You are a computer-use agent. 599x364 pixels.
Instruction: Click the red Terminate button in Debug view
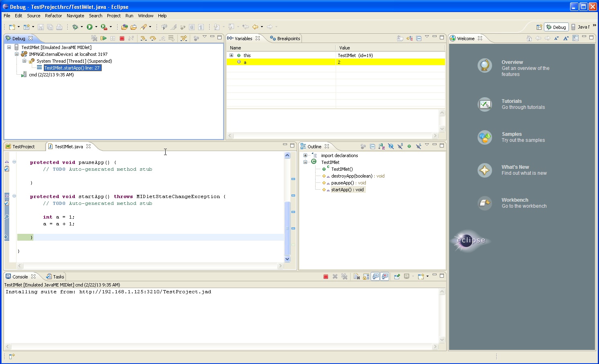(122, 39)
